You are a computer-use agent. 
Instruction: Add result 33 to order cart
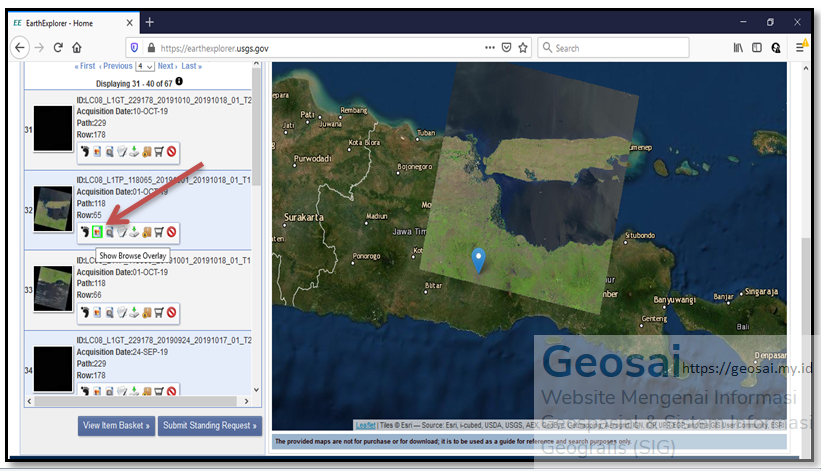click(x=159, y=312)
